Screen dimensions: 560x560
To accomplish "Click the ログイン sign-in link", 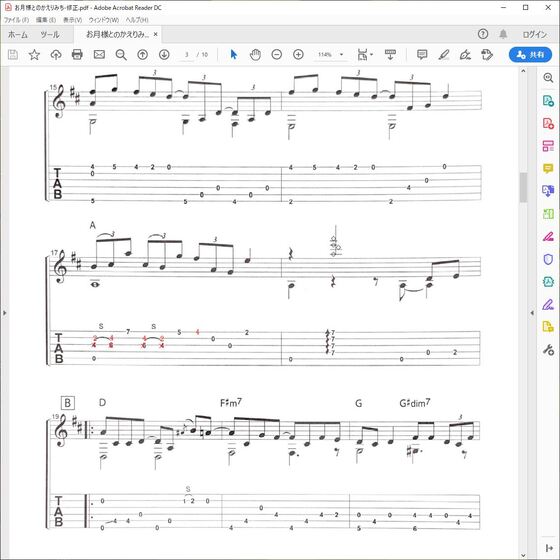I will click(x=535, y=34).
